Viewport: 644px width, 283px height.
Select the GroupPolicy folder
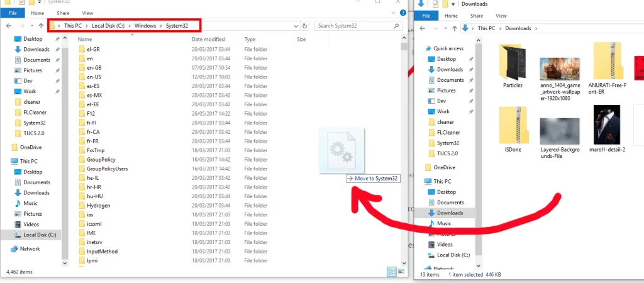pos(101,159)
